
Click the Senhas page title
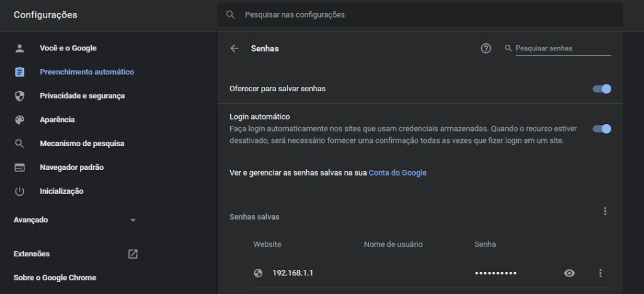(x=265, y=48)
